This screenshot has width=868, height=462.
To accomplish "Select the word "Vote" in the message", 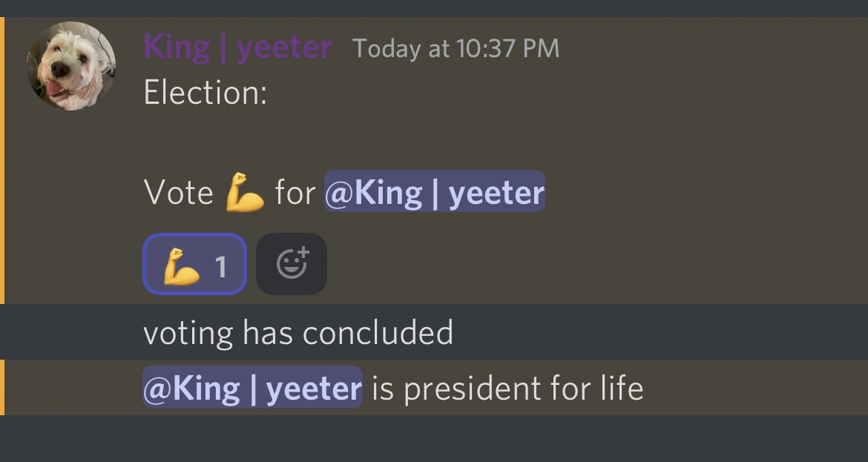I will [178, 193].
